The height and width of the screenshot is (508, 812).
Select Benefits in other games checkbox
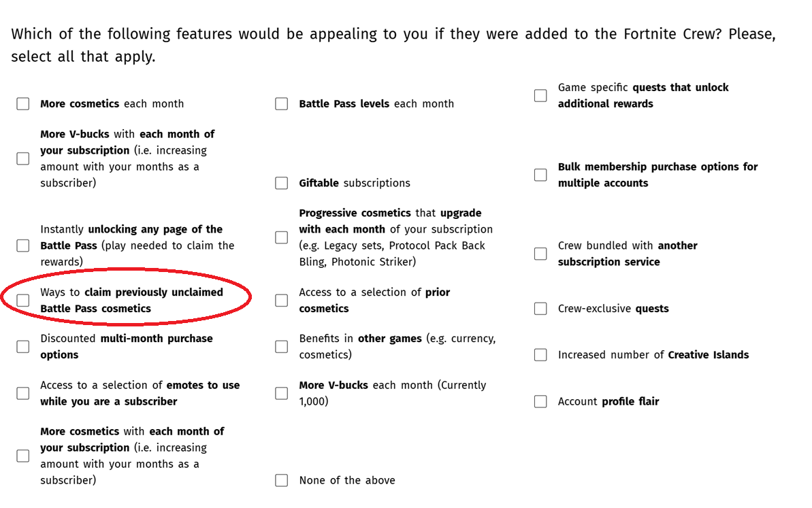pyautogui.click(x=281, y=346)
